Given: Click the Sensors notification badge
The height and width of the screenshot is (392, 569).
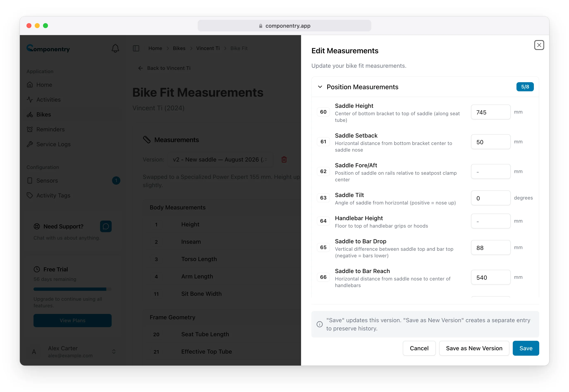Looking at the screenshot, I should tap(116, 181).
